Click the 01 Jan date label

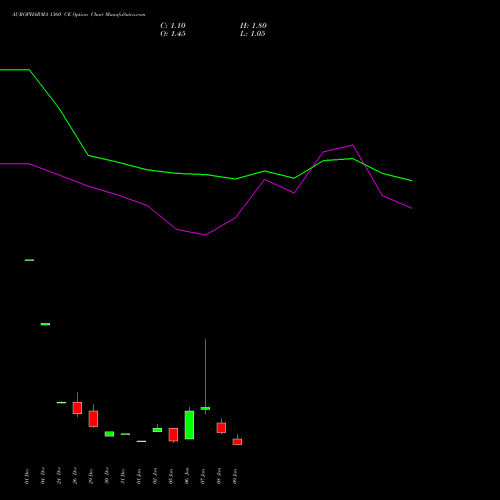click(139, 476)
